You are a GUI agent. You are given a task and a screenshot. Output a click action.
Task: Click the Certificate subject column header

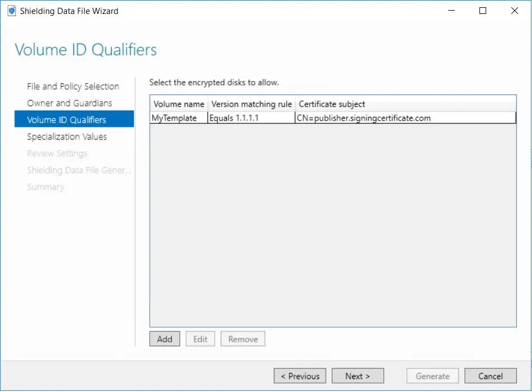332,104
